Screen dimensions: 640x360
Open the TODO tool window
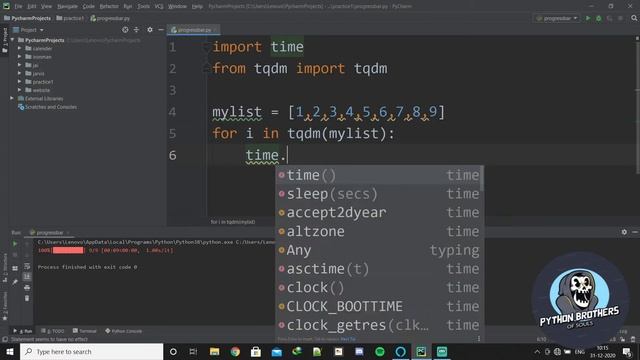coord(53,331)
